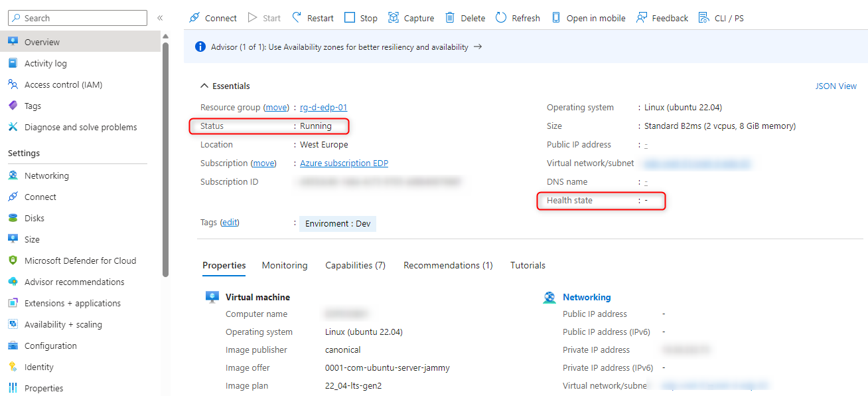Click into the sidebar Search field
Screen dimensions: 868x396
[x=78, y=18]
